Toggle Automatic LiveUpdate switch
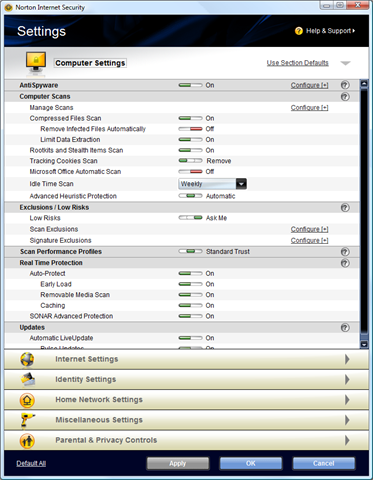This screenshot has width=373, height=480. [x=190, y=338]
